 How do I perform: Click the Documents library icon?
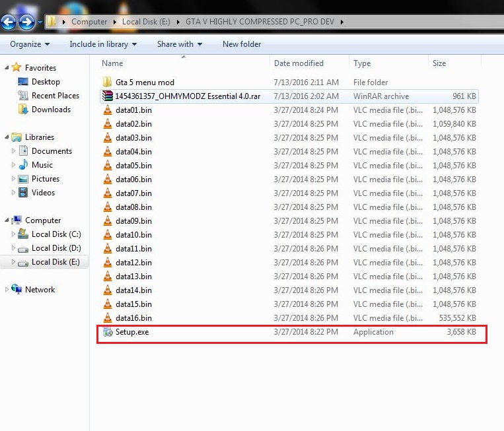(x=23, y=150)
